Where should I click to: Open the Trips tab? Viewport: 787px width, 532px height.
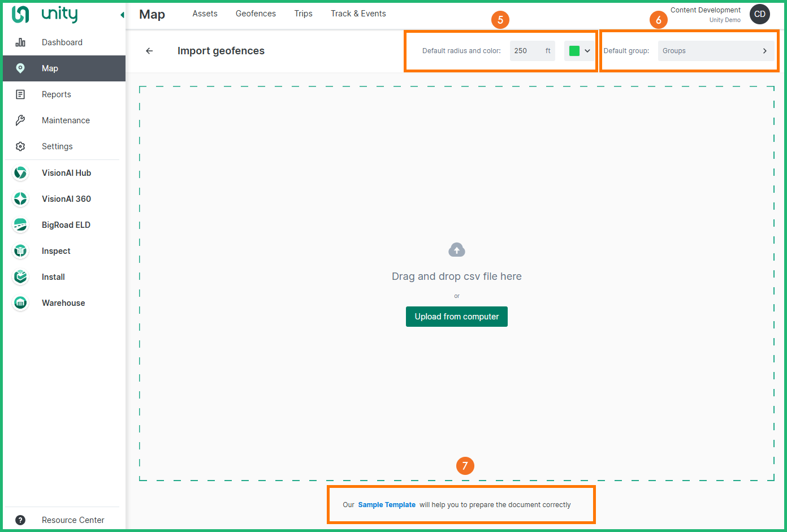click(303, 14)
